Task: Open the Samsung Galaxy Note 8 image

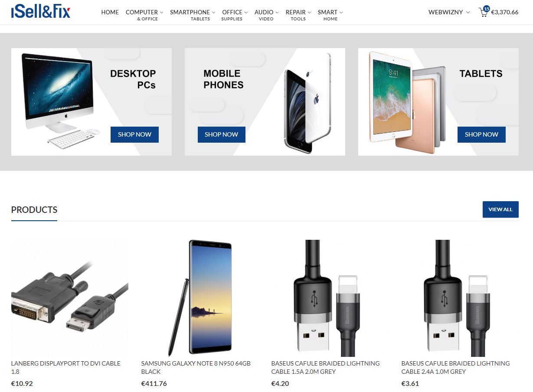Action: pyautogui.click(x=200, y=298)
